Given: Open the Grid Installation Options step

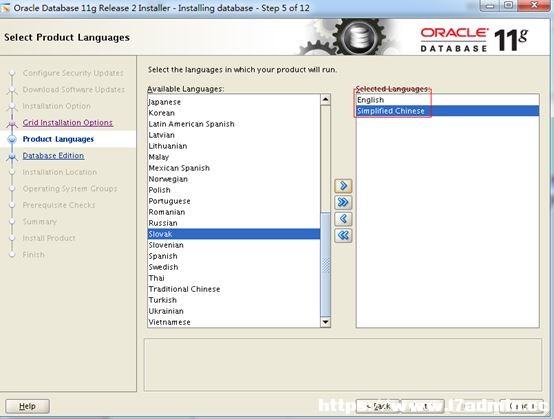Looking at the screenshot, I should [x=67, y=123].
